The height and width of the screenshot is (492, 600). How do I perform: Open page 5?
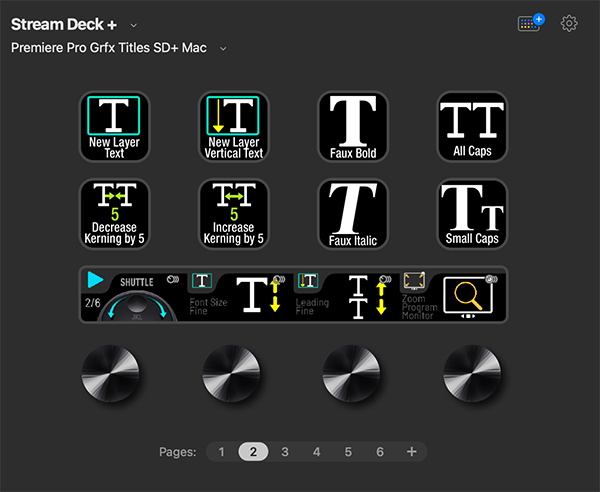pos(348,452)
